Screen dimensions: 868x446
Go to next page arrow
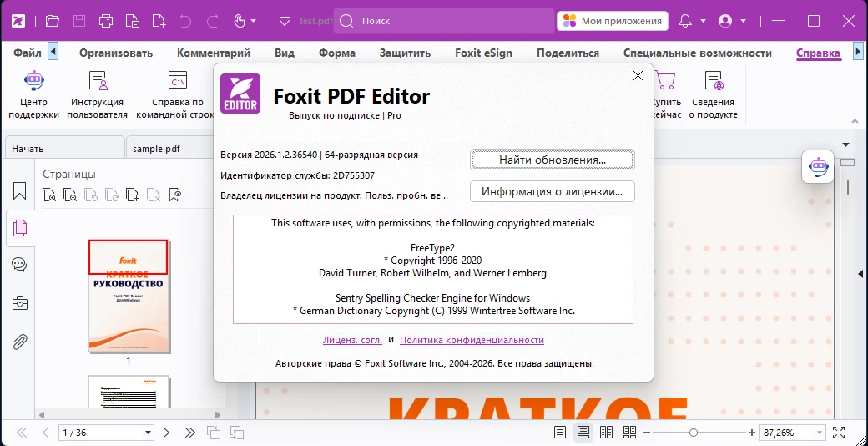tap(166, 433)
